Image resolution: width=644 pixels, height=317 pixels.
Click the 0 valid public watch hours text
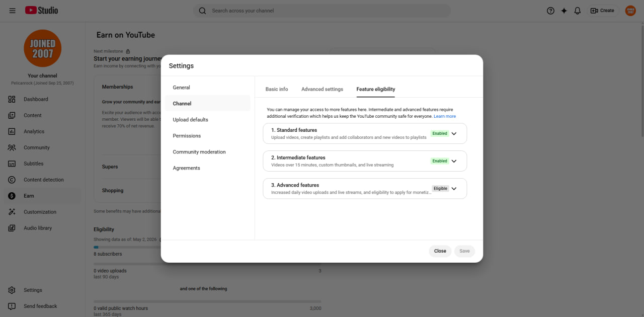tap(121, 308)
